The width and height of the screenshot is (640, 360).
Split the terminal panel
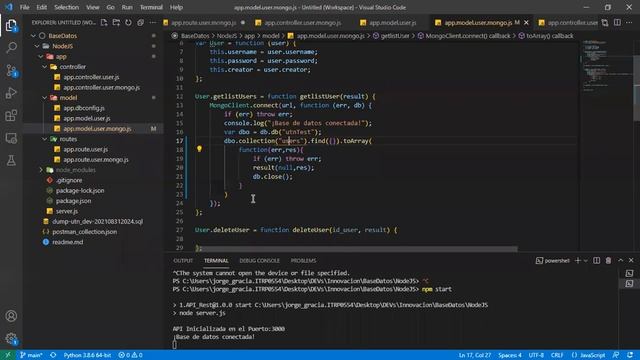596,260
